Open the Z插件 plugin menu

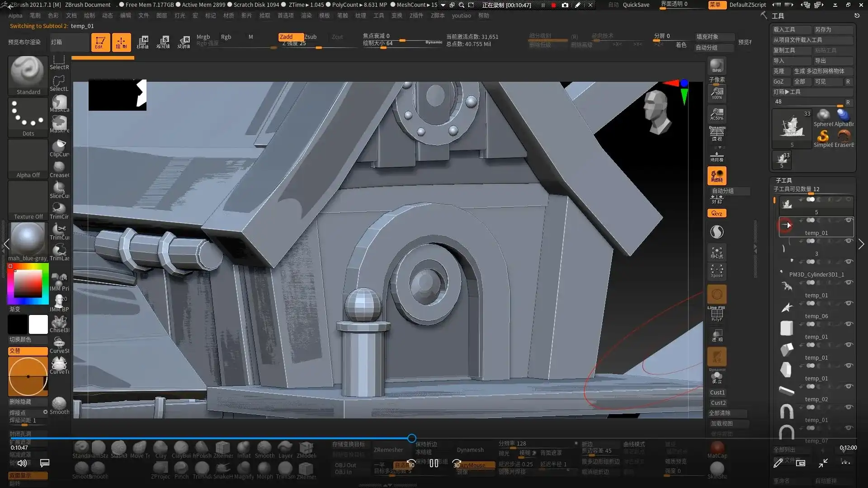coord(416,15)
